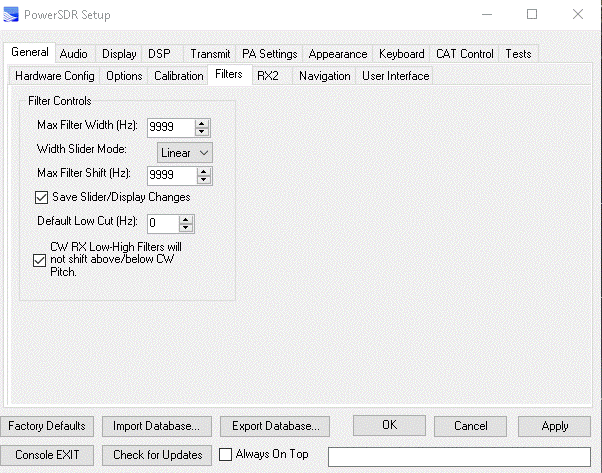Click Check for Updates button
This screenshot has width=602, height=473.
[157, 455]
